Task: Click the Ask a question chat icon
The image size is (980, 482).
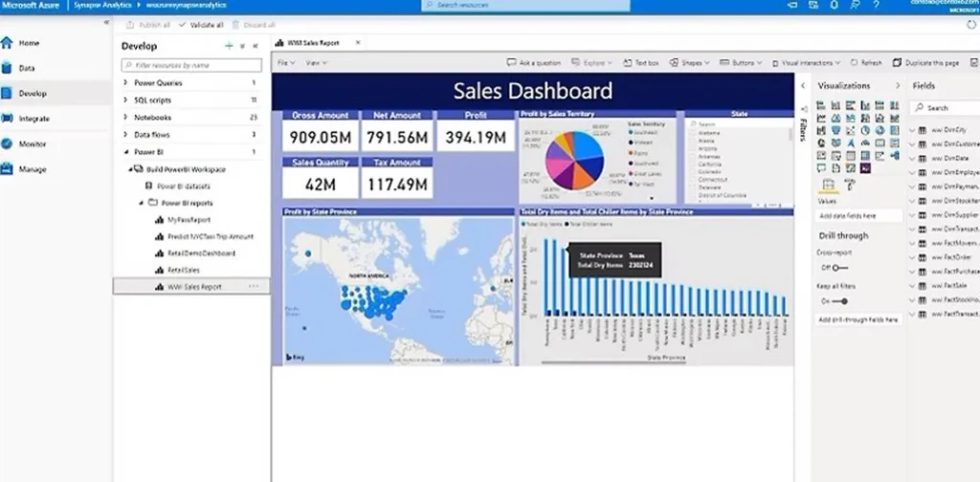Action: click(511, 63)
